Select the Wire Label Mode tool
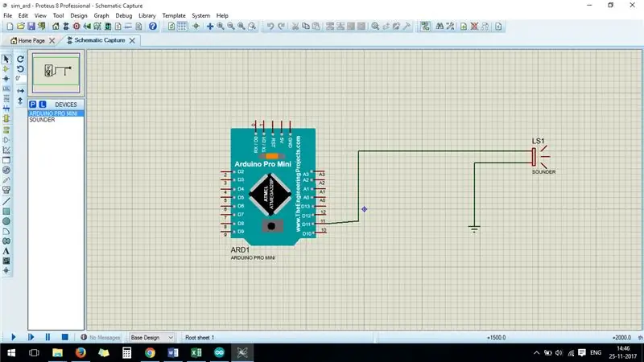Image resolution: width=644 pixels, height=362 pixels. 6,88
